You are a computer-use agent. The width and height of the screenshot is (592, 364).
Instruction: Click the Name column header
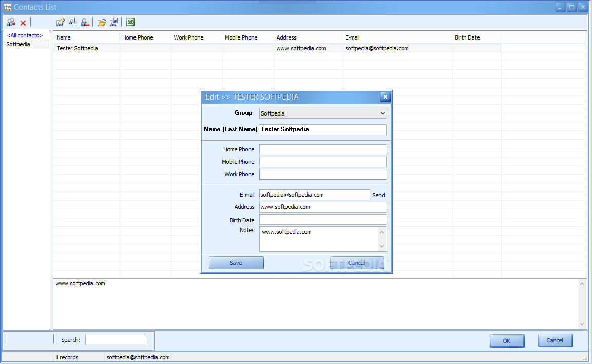tap(86, 37)
